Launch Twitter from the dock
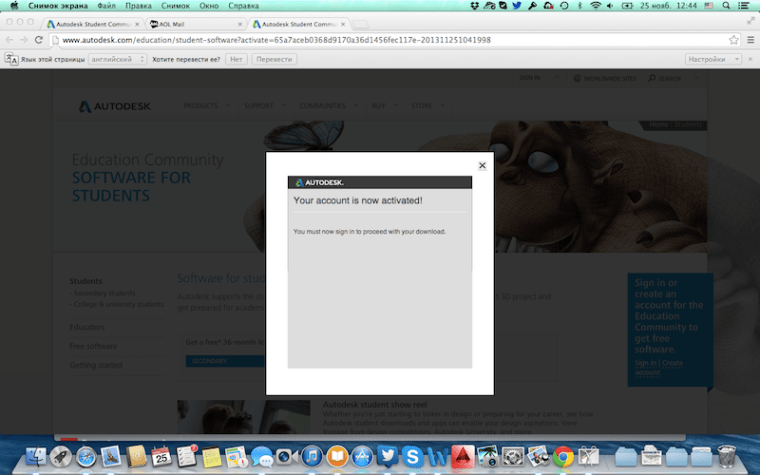This screenshot has height=475, width=760. pyautogui.click(x=388, y=456)
